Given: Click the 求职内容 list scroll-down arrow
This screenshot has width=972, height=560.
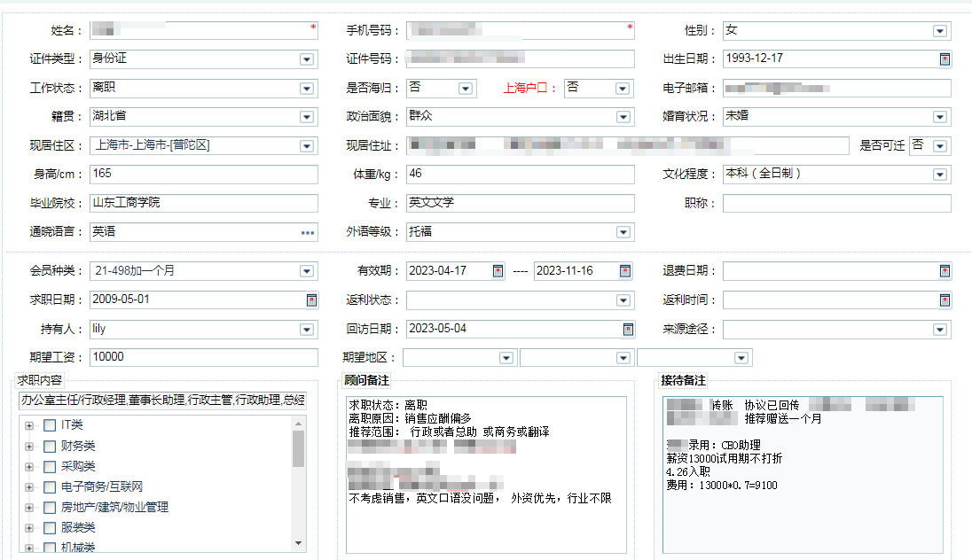Looking at the screenshot, I should pos(298,543).
